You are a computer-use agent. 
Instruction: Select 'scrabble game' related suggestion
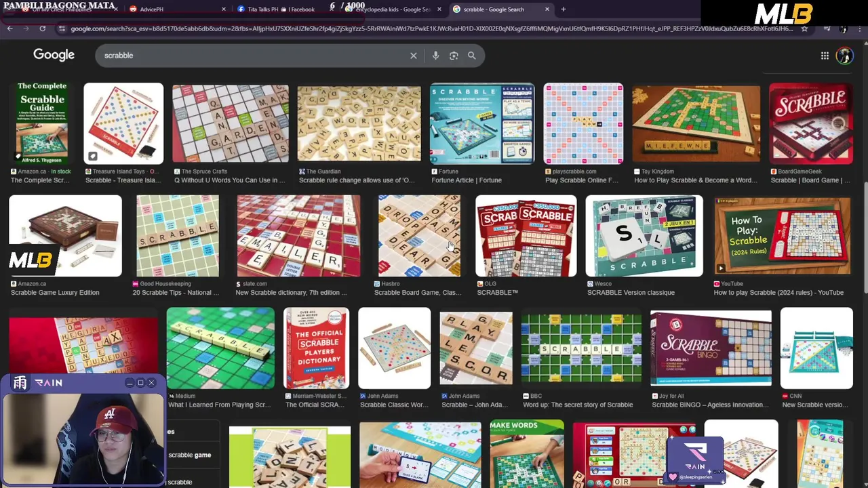[x=189, y=455]
